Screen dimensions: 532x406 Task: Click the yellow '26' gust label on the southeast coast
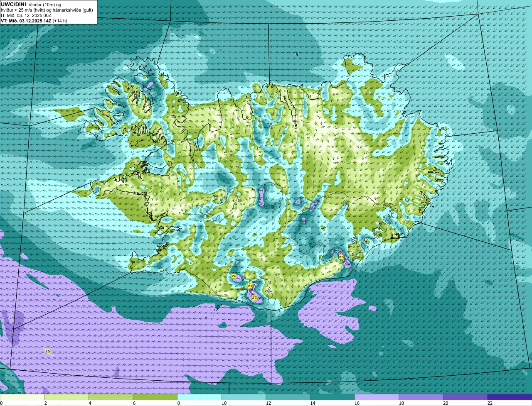coord(341,257)
